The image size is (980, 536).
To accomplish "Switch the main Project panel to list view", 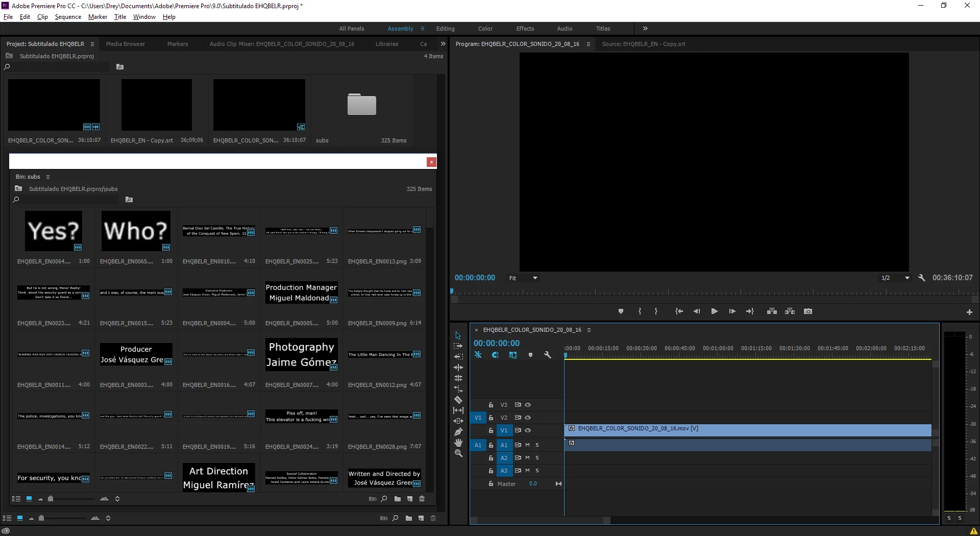I will pyautogui.click(x=7, y=518).
